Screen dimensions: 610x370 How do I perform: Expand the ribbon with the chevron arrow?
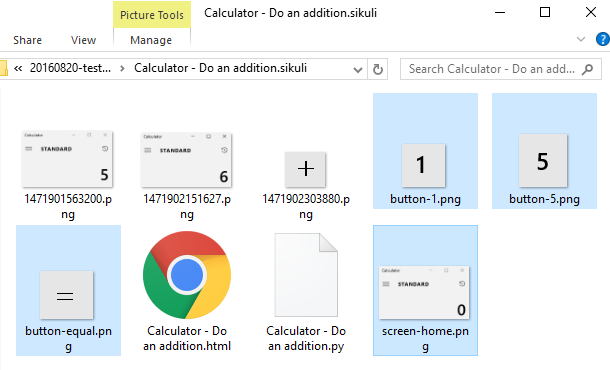click(x=581, y=39)
